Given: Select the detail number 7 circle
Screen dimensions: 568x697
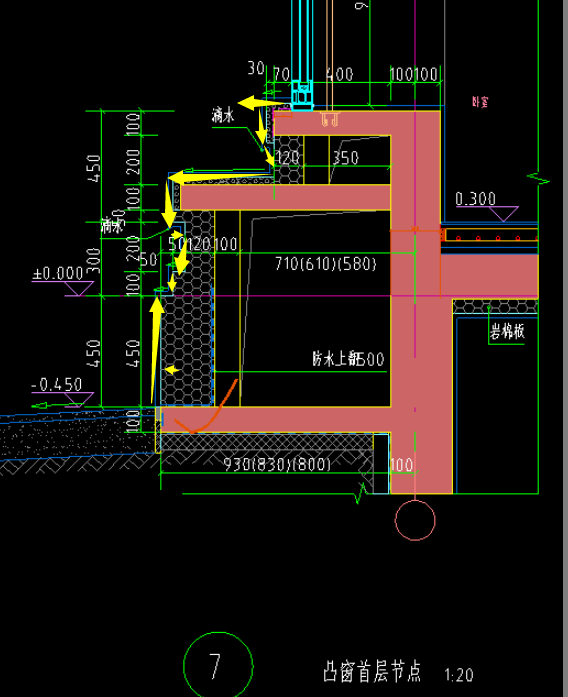Looking at the screenshot, I should tap(218, 665).
